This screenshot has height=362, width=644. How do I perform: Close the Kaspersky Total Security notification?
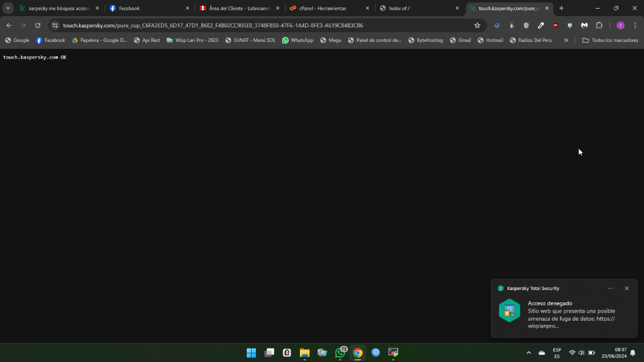tap(626, 288)
